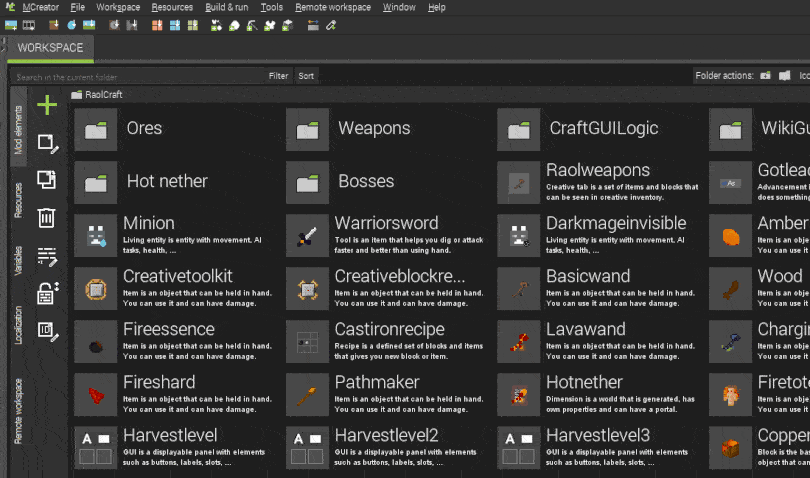The width and height of the screenshot is (810, 478).
Task: Click the Harvestlevel2 element name
Action: click(x=386, y=435)
